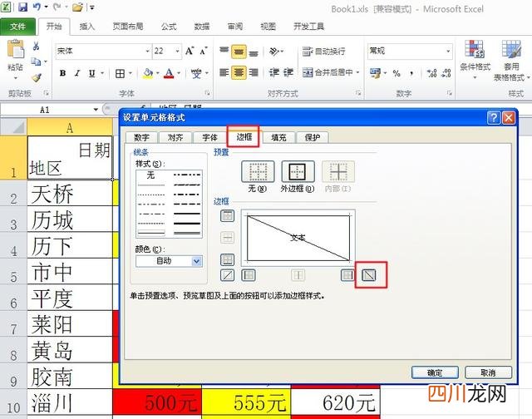
Task: Toggle Bold formatting
Action: coord(63,73)
